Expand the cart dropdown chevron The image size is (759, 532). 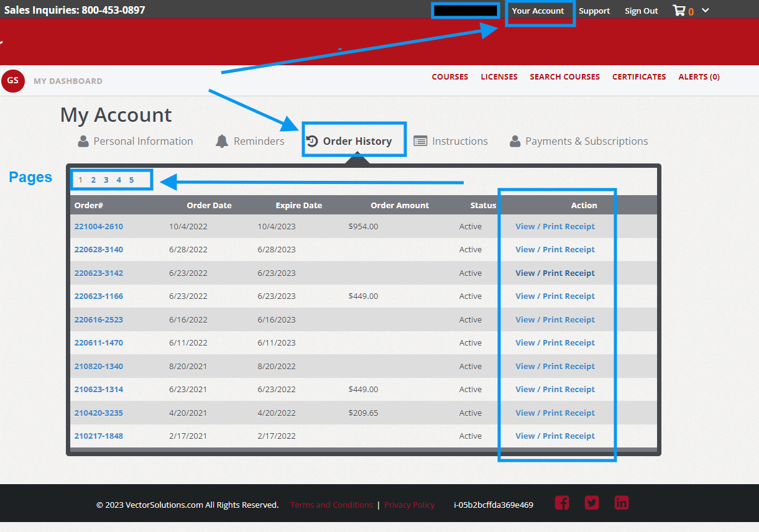click(x=704, y=10)
